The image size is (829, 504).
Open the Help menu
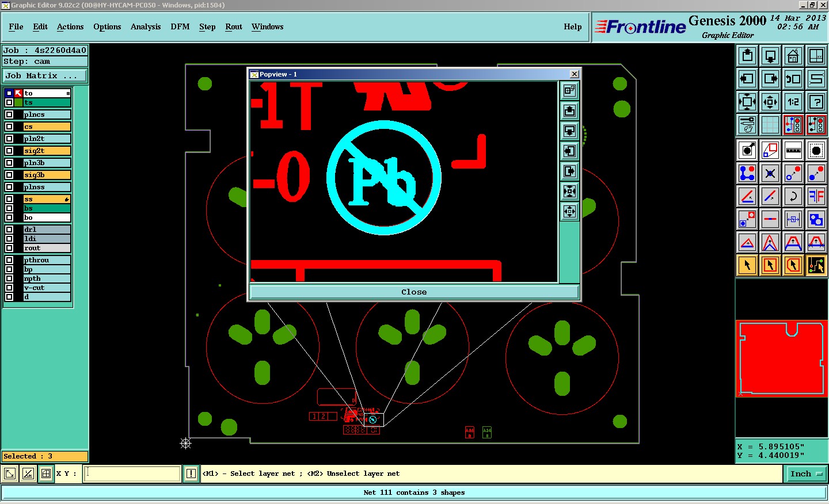pos(573,26)
